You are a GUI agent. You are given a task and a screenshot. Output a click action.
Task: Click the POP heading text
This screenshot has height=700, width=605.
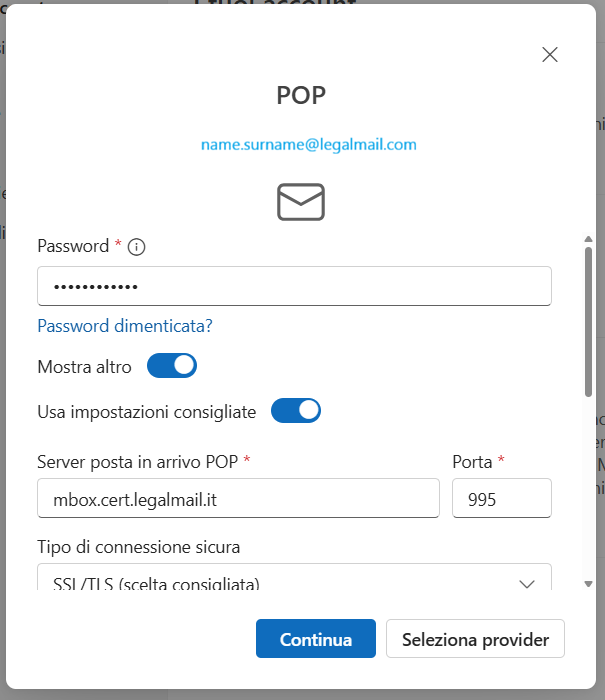click(301, 96)
